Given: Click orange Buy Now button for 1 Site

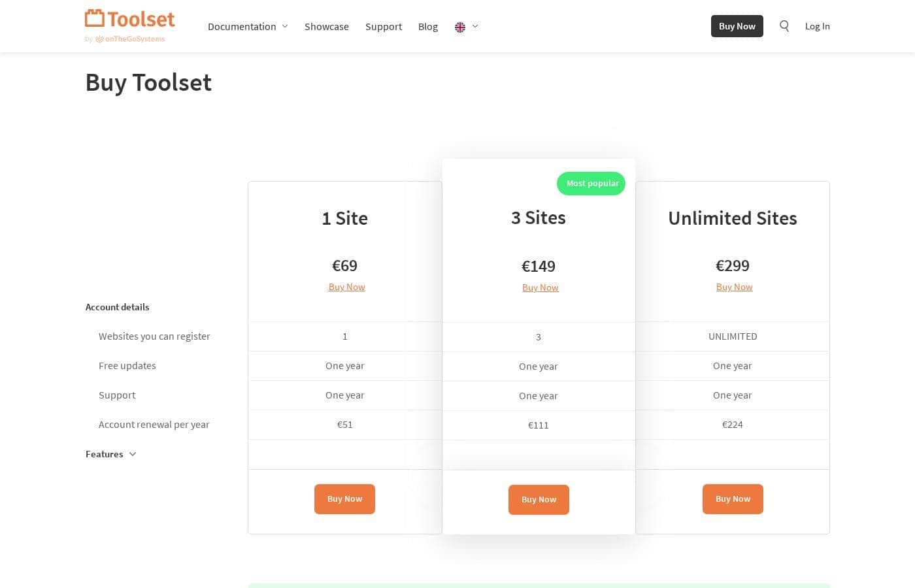Looking at the screenshot, I should pyautogui.click(x=344, y=499).
